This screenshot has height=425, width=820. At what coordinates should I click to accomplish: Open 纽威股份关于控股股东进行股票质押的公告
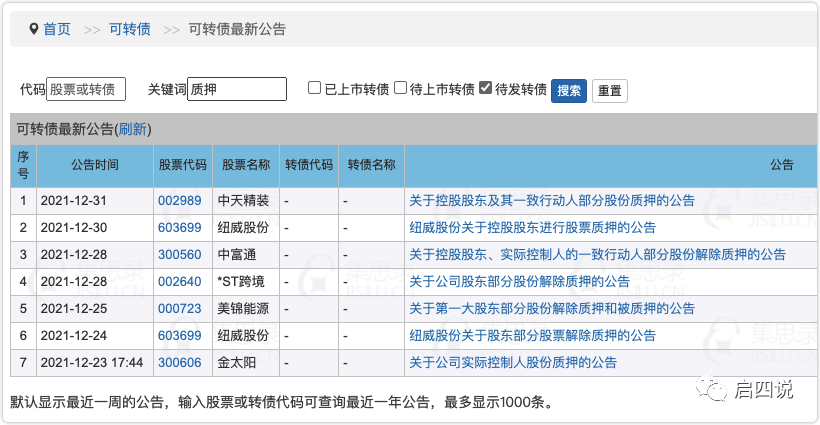coord(532,228)
